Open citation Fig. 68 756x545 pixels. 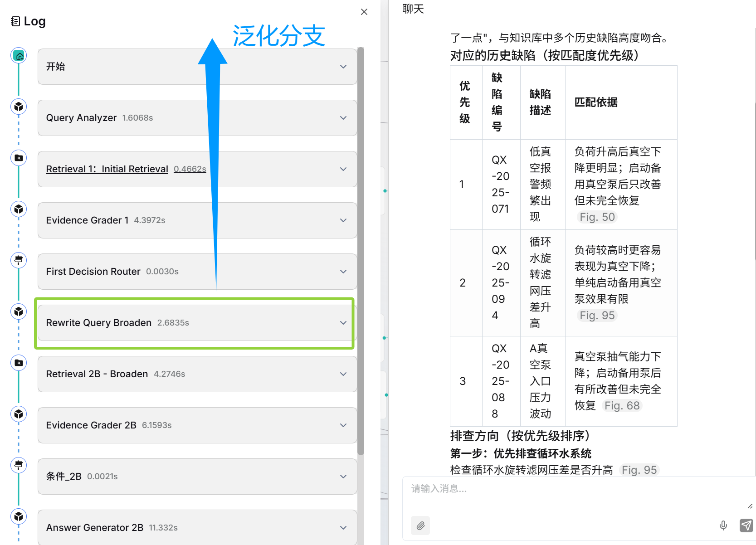point(622,406)
